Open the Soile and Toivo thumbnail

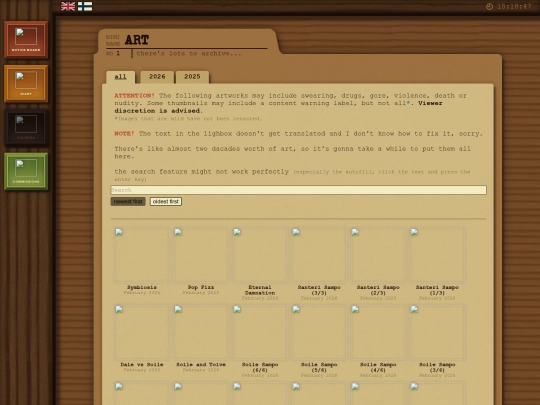pyautogui.click(x=201, y=332)
